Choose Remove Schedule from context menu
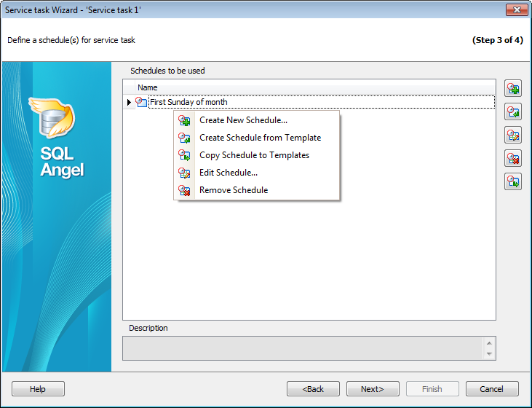532x408 pixels. tap(256, 190)
